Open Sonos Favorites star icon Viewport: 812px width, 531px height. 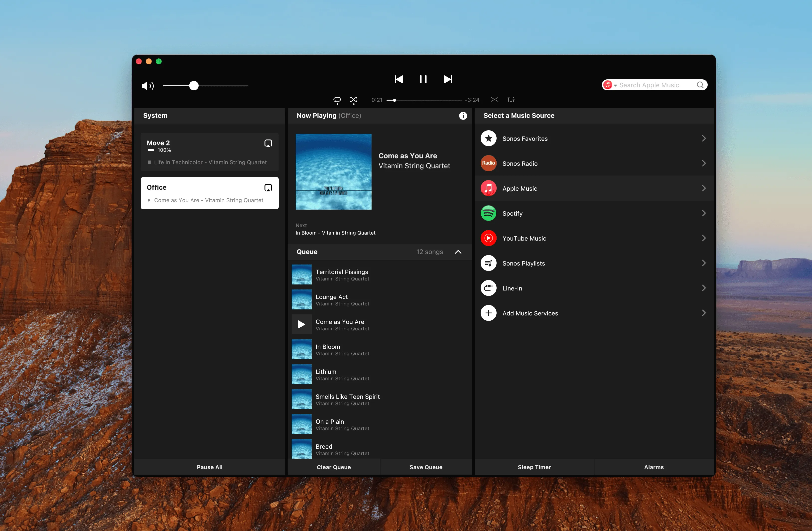coord(489,138)
